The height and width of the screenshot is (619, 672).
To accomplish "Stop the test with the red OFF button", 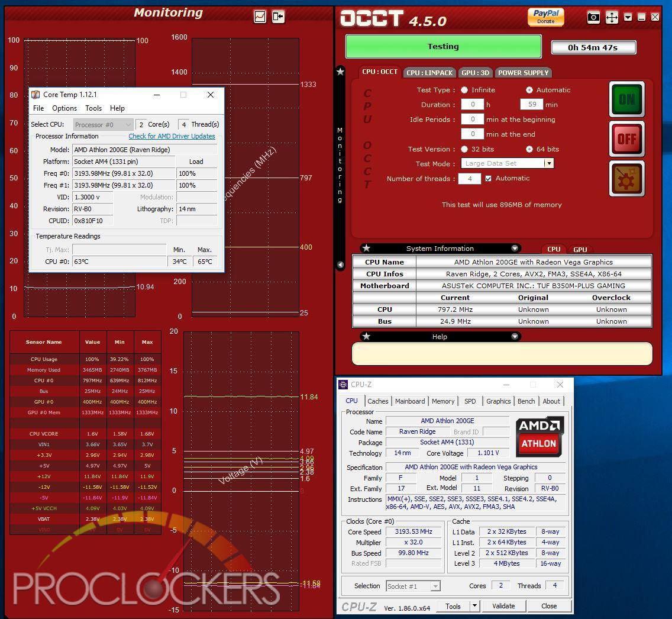I will pyautogui.click(x=626, y=139).
